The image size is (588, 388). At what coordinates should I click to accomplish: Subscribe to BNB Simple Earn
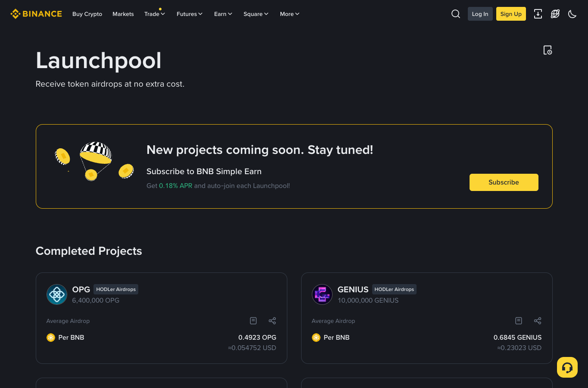pos(504,182)
